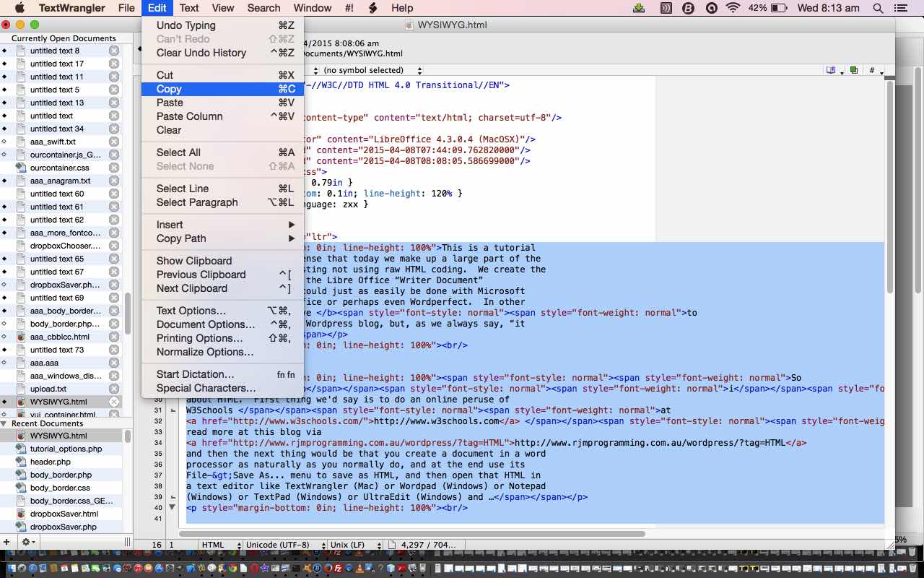The width and height of the screenshot is (924, 578).
Task: Click the circled B menu bar icon
Action: [x=688, y=8]
